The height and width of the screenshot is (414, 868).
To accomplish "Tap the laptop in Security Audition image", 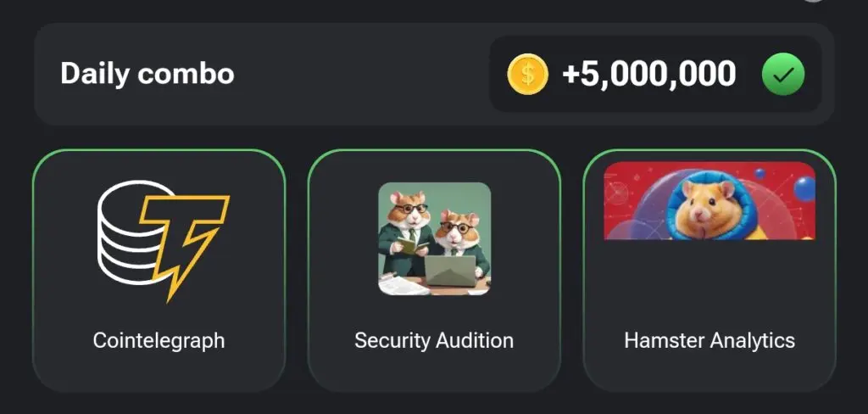I will [x=449, y=271].
